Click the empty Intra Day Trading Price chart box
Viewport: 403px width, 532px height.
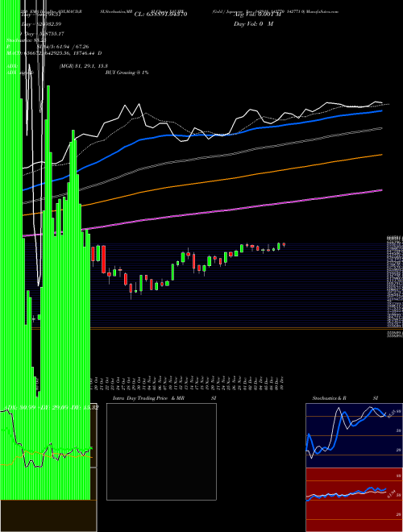pyautogui.click(x=161, y=451)
